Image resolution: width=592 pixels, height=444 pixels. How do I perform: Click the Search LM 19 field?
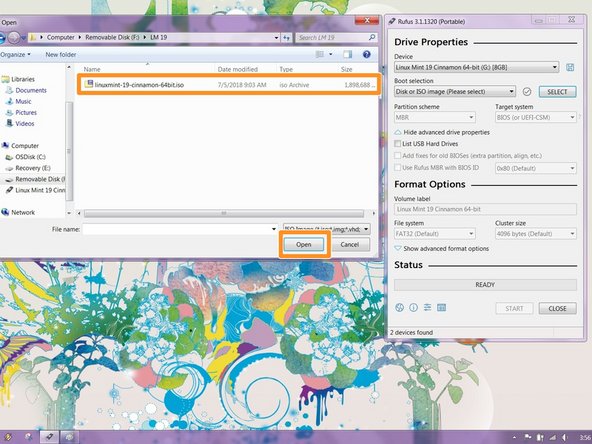(x=331, y=37)
